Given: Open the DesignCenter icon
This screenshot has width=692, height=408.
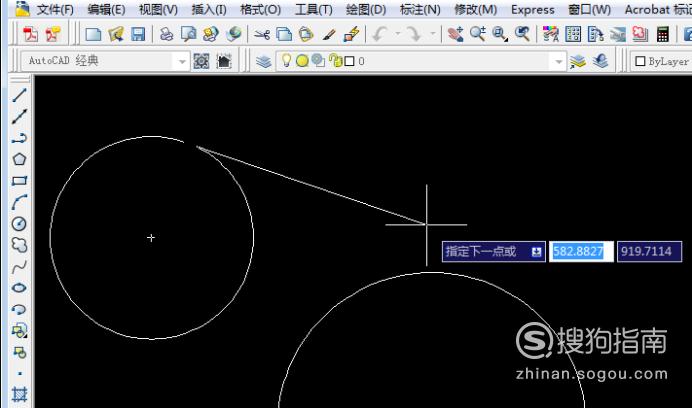Looking at the screenshot, I should [x=573, y=34].
